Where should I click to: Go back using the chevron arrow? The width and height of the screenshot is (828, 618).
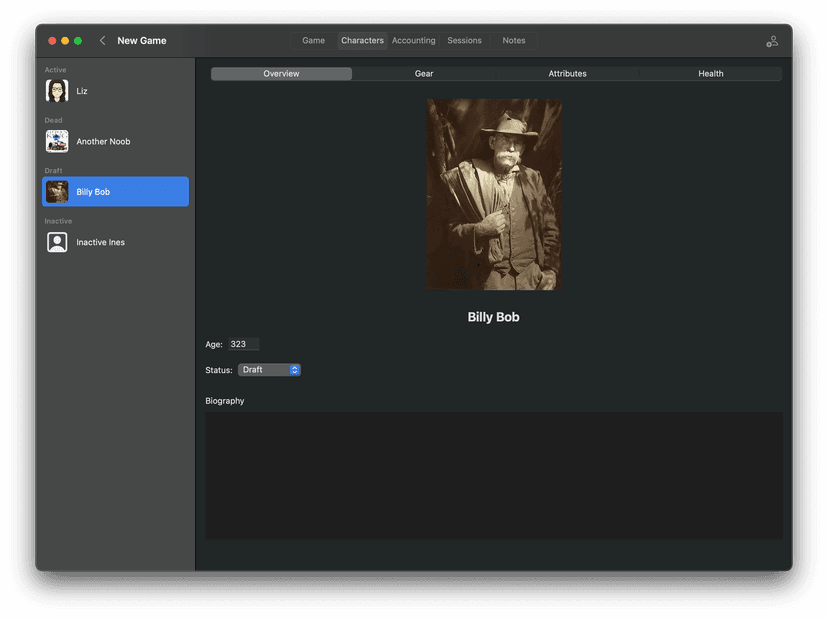pyautogui.click(x=102, y=41)
